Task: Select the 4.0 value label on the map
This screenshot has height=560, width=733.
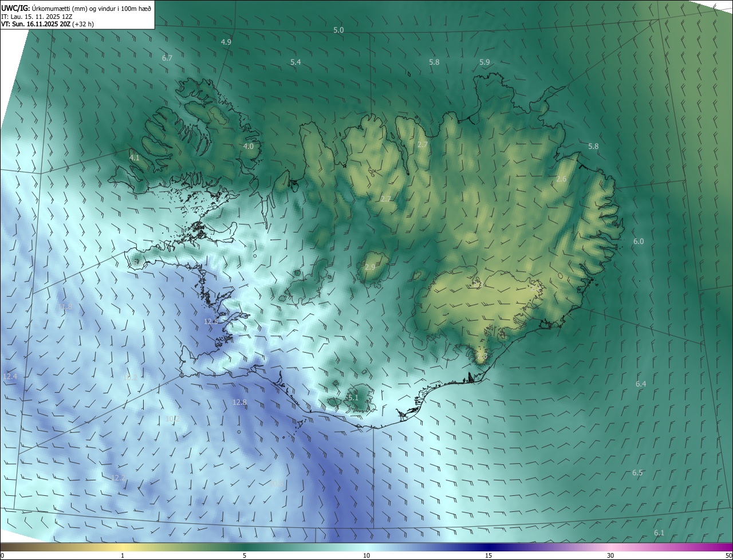Action: [249, 146]
